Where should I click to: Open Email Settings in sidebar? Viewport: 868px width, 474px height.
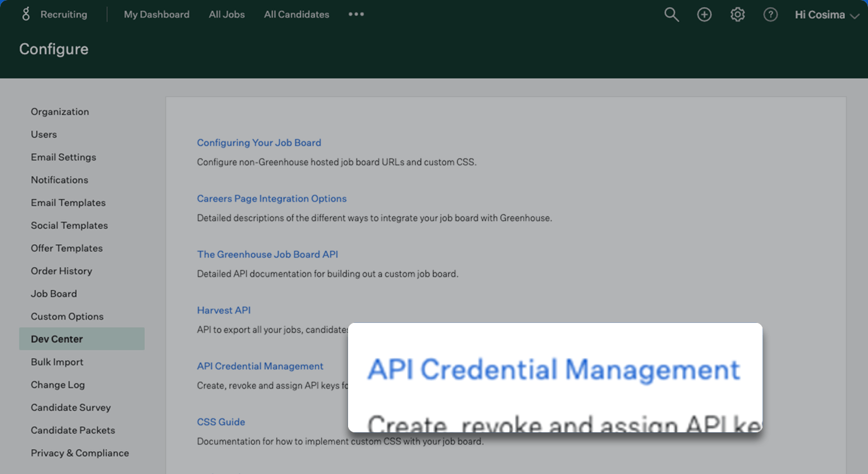point(63,157)
